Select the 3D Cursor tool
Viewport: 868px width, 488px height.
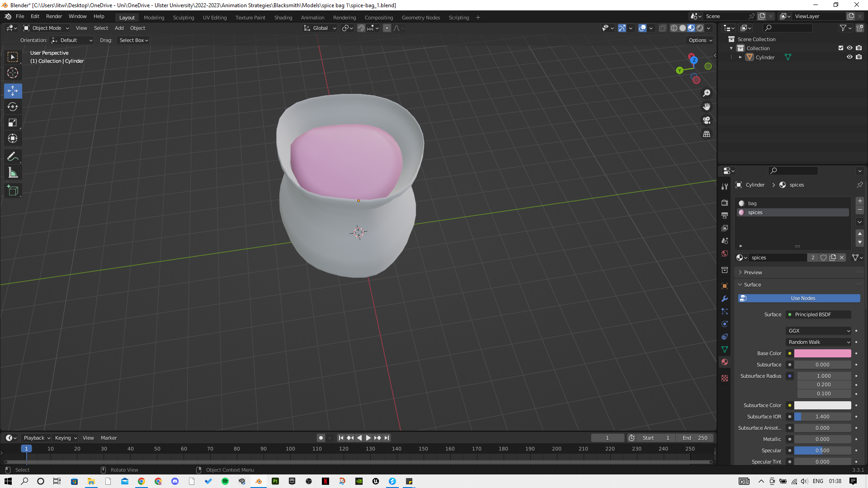pyautogui.click(x=13, y=73)
